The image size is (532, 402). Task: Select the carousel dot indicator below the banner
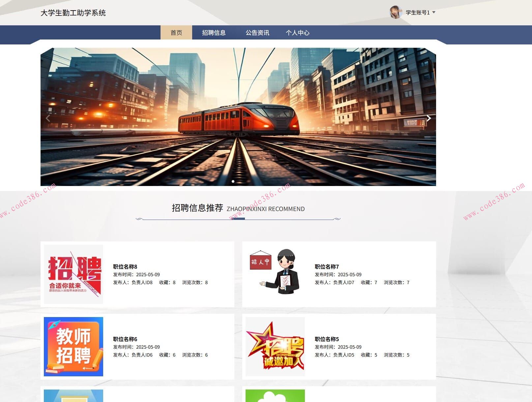232,181
